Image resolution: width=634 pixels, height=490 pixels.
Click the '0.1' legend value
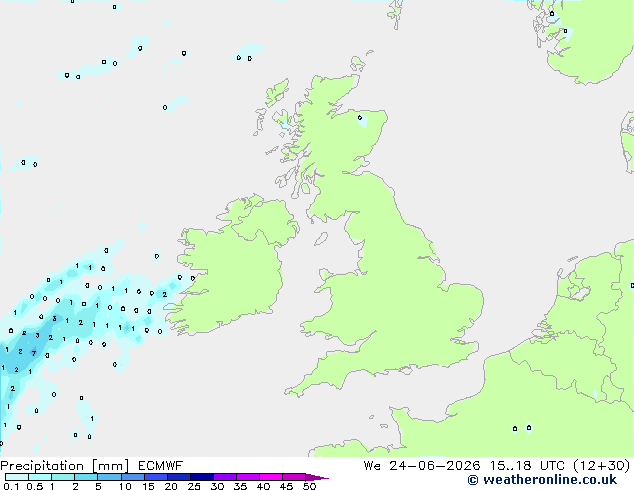pyautogui.click(x=11, y=486)
